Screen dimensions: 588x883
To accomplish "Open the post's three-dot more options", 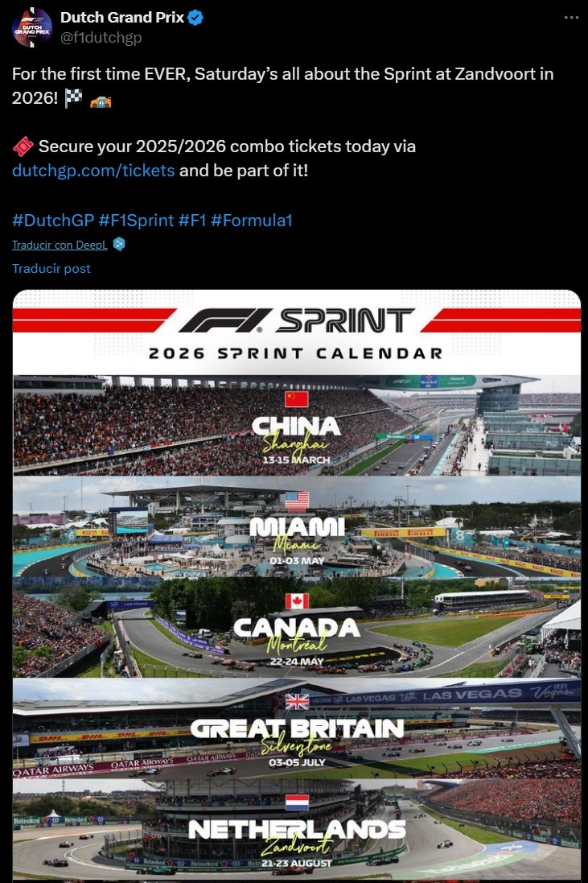I will tap(569, 18).
